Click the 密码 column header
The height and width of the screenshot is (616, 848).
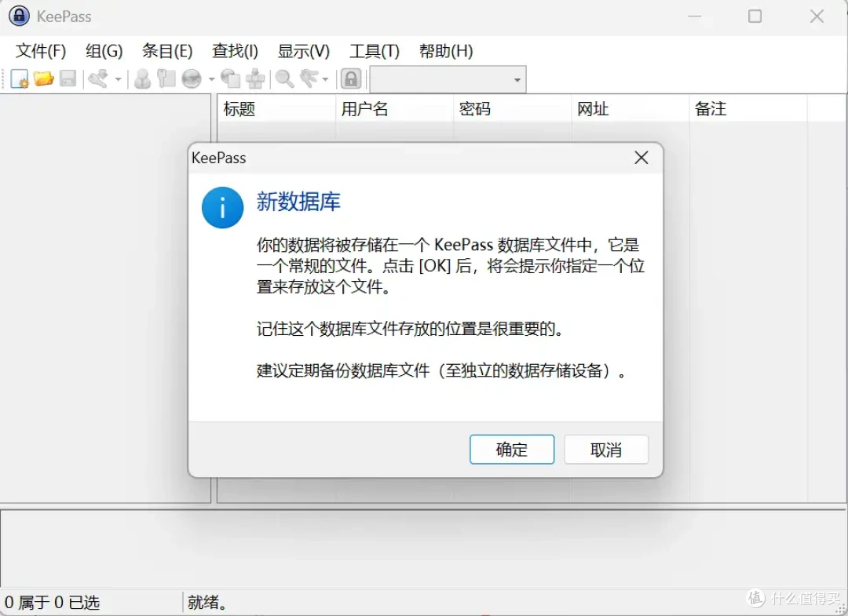click(512, 109)
